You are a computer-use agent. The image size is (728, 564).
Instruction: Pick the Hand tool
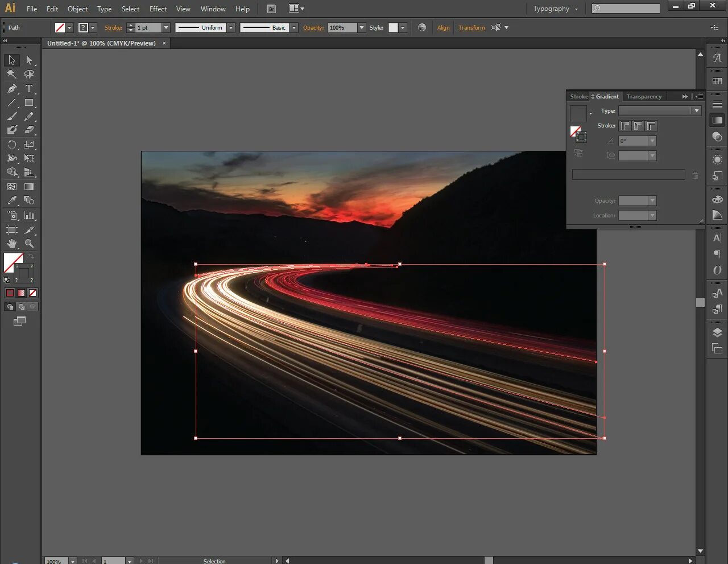pyautogui.click(x=12, y=244)
